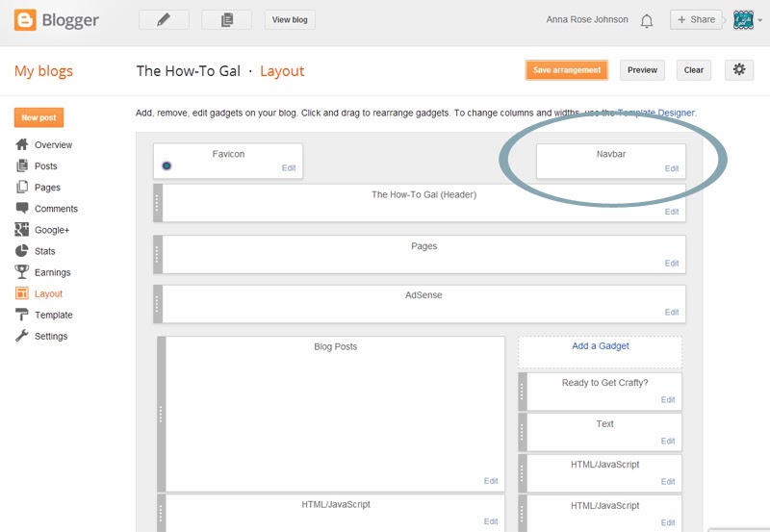Click the drag handle of Blog Posts gadget

161,415
